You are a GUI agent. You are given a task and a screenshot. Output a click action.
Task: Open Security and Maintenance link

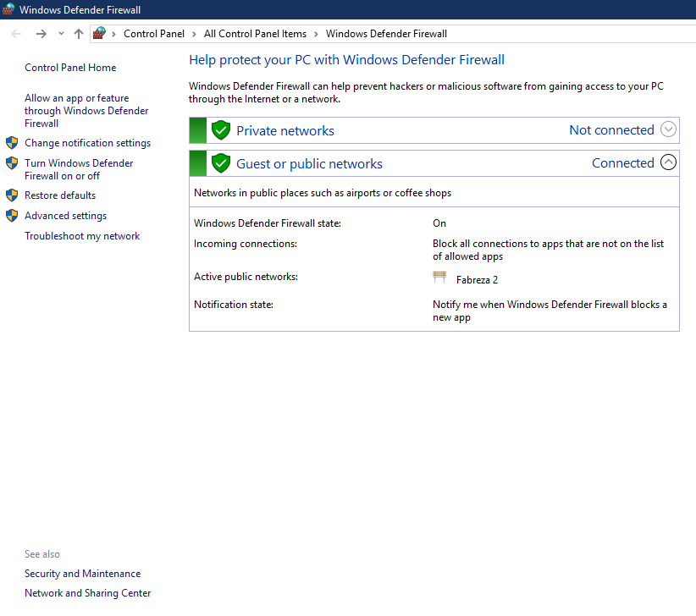pos(83,574)
